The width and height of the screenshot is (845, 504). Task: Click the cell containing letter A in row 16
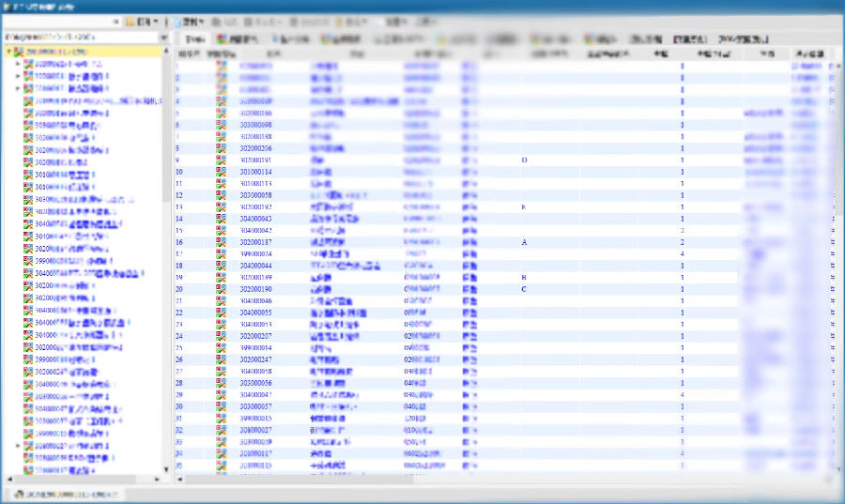coord(524,242)
